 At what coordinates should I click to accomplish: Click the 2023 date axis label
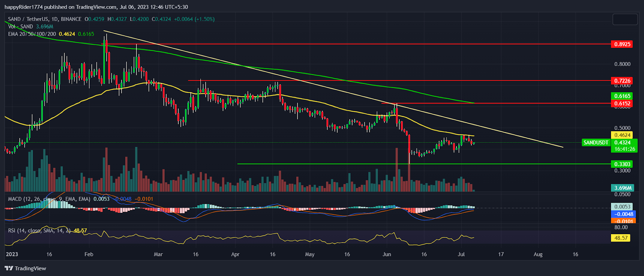point(12,254)
